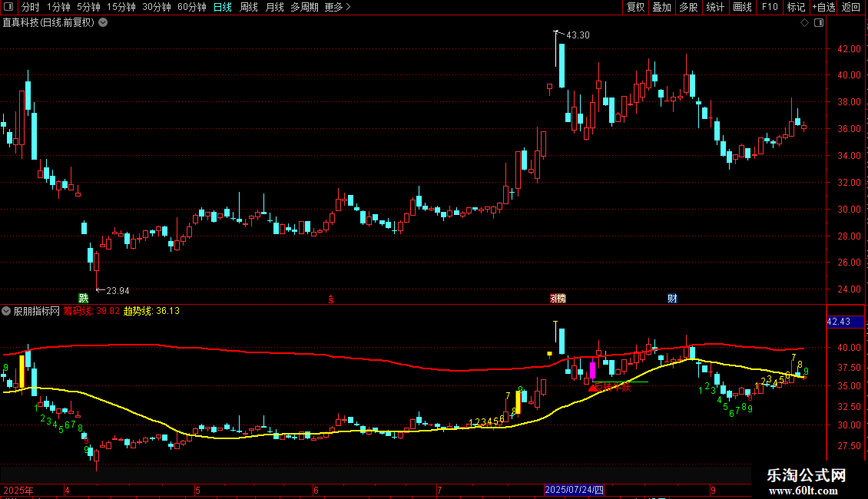
Task: Expand dropdown beside 股朋指标网 indicator
Action: tap(6, 311)
